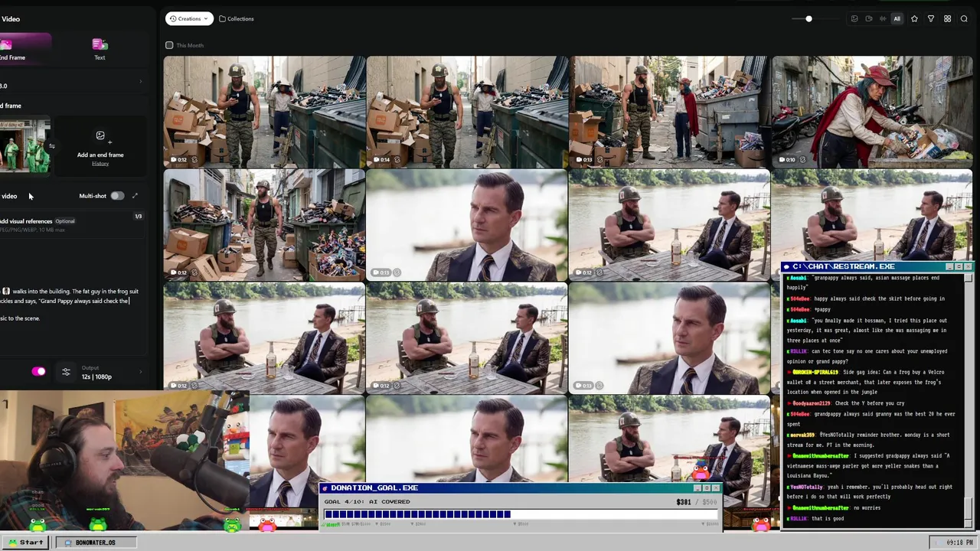Click Add visual references area
The width and height of the screenshot is (980, 551).
73,224
